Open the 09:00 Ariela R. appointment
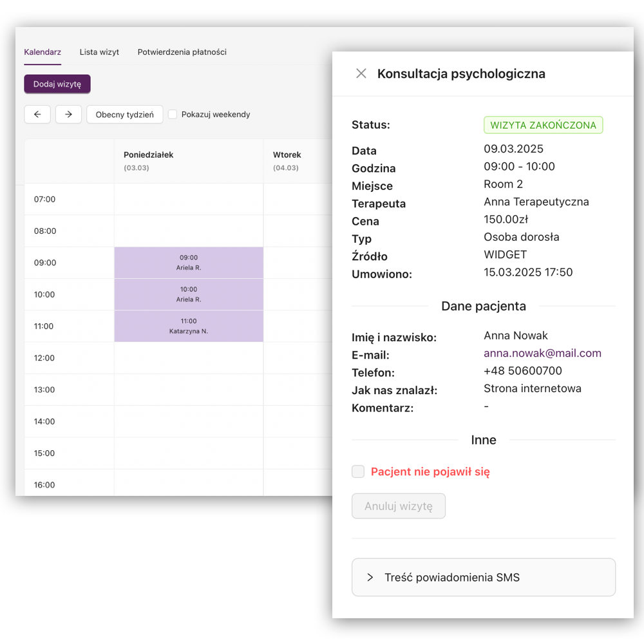Screen dimensions: 644x644 (189, 263)
